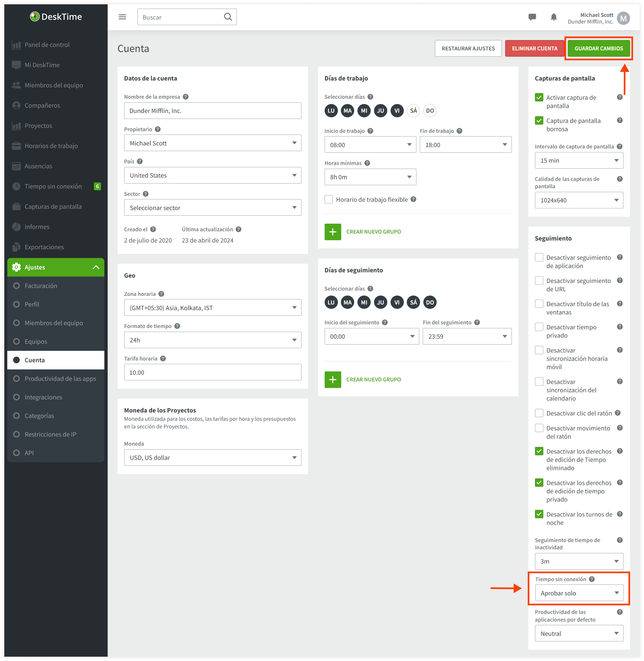Open Panel de control in sidebar

coord(47,45)
